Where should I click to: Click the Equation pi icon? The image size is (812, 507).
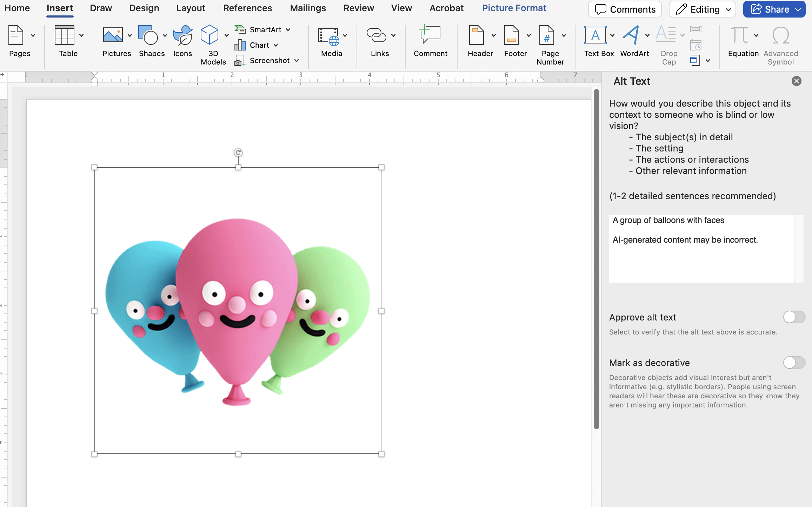[739, 35]
